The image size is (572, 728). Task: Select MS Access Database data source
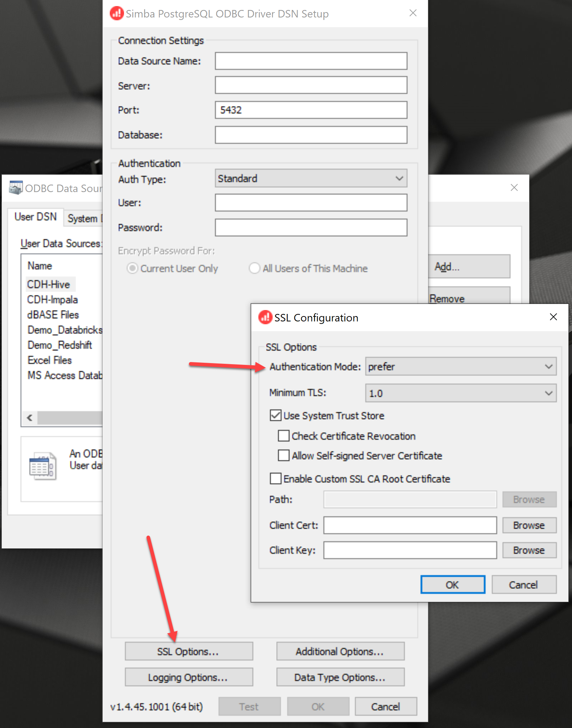click(x=65, y=375)
